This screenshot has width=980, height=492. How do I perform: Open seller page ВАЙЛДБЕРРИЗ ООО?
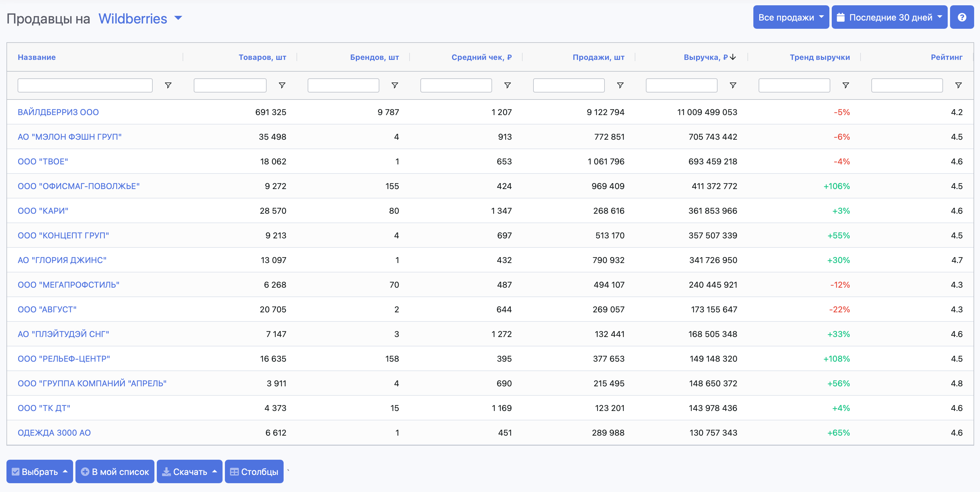58,112
